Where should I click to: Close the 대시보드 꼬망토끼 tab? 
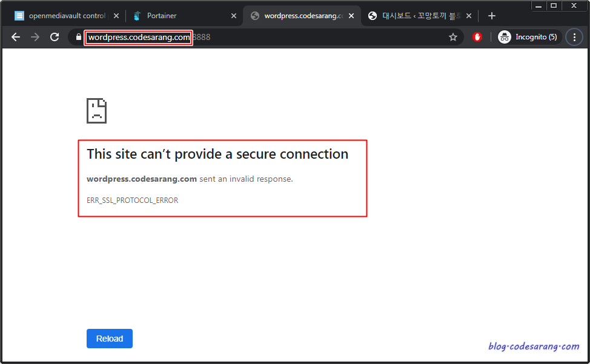tap(468, 16)
